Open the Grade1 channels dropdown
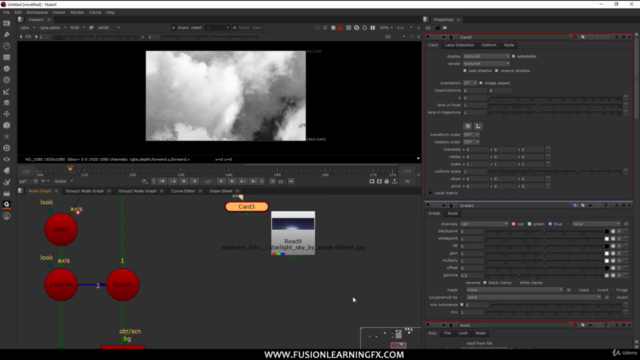This screenshot has width=640, height=360. 484,224
